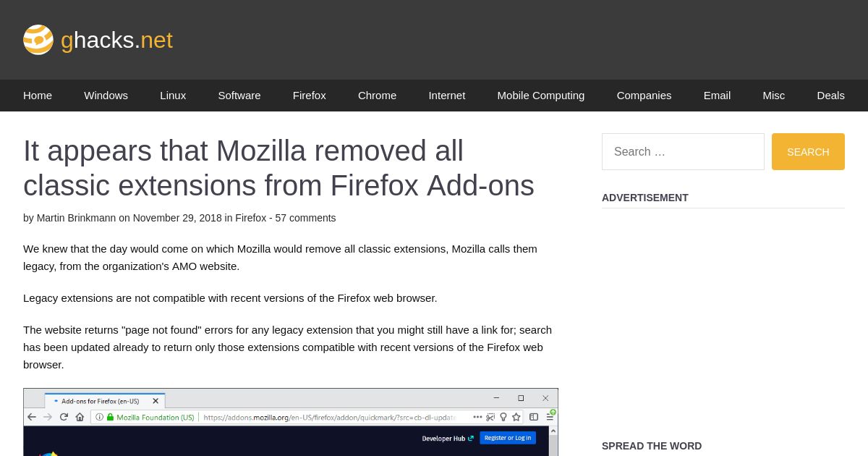Screen dimensions: 868x456
Task: Select Firefox in the navigation bar
Action: [310, 96]
